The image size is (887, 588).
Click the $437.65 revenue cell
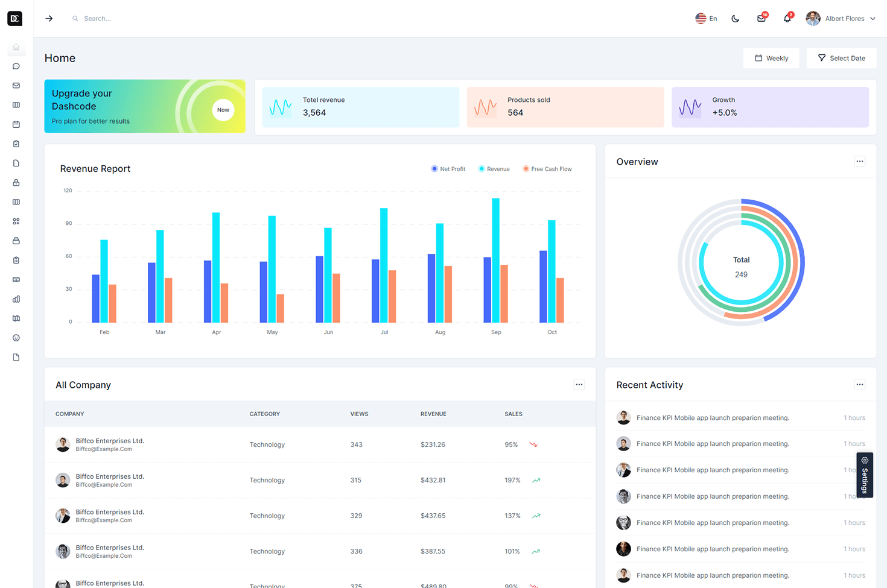[433, 516]
